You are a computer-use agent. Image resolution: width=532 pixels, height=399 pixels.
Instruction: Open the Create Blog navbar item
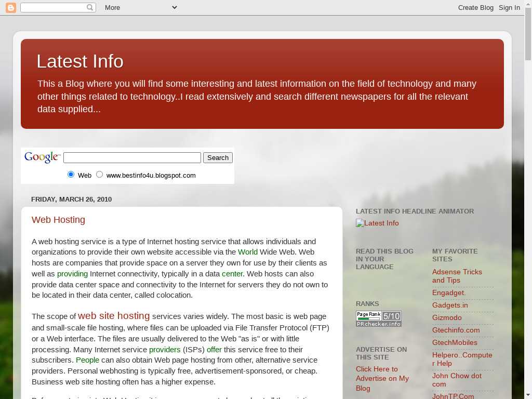click(475, 7)
